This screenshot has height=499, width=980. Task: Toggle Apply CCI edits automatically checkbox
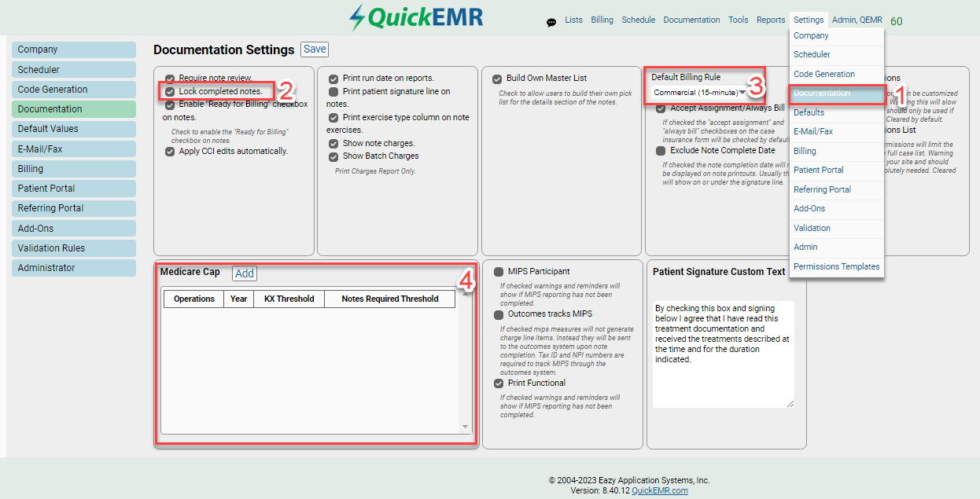(x=170, y=152)
